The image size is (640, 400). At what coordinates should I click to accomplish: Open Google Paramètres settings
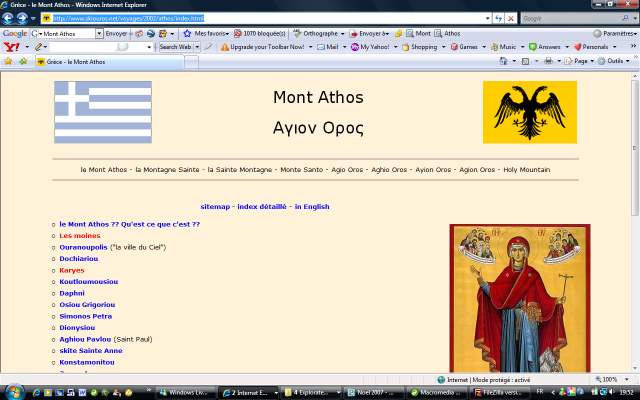coord(616,33)
